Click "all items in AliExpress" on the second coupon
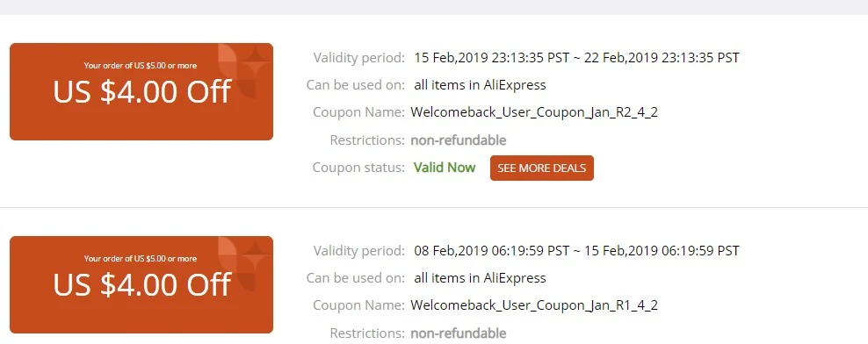868x344 pixels. point(480,278)
